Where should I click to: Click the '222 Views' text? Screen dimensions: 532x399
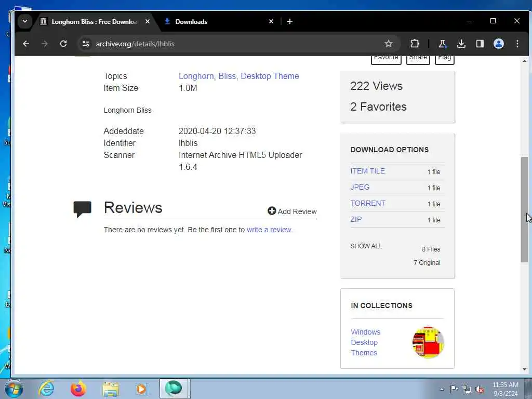(x=376, y=86)
